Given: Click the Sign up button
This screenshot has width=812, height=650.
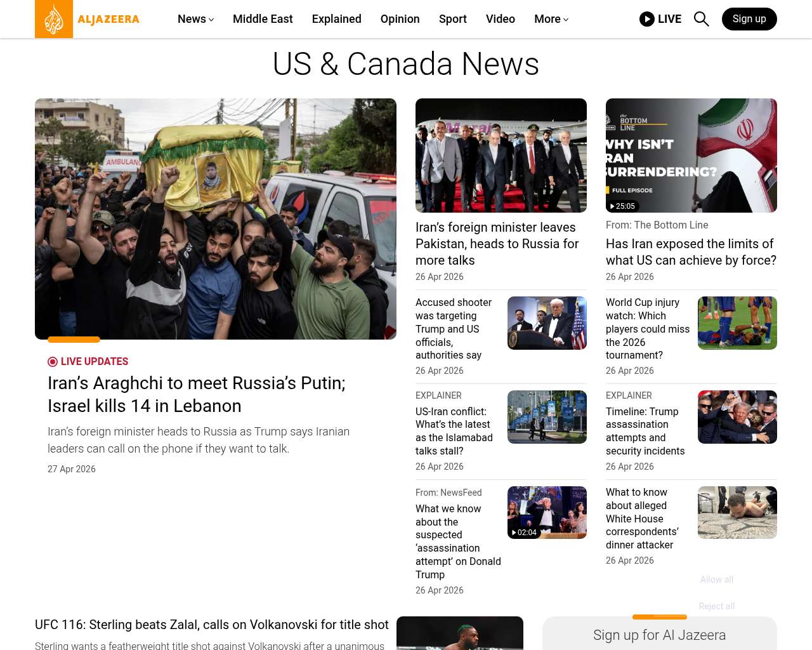Looking at the screenshot, I should click(749, 19).
